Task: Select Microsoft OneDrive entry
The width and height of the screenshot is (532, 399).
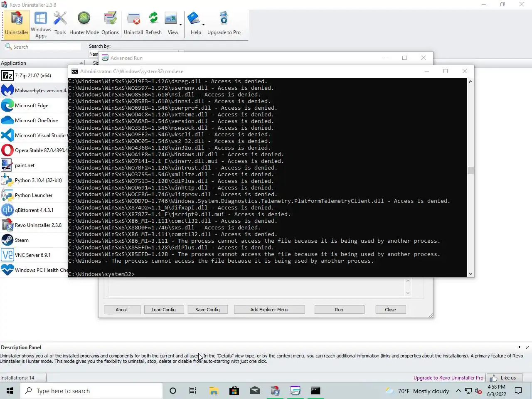Action: pos(34,121)
